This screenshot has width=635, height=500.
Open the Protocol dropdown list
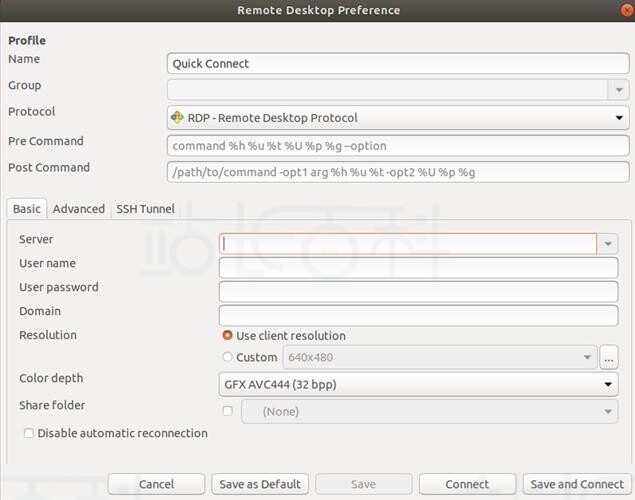[398, 118]
